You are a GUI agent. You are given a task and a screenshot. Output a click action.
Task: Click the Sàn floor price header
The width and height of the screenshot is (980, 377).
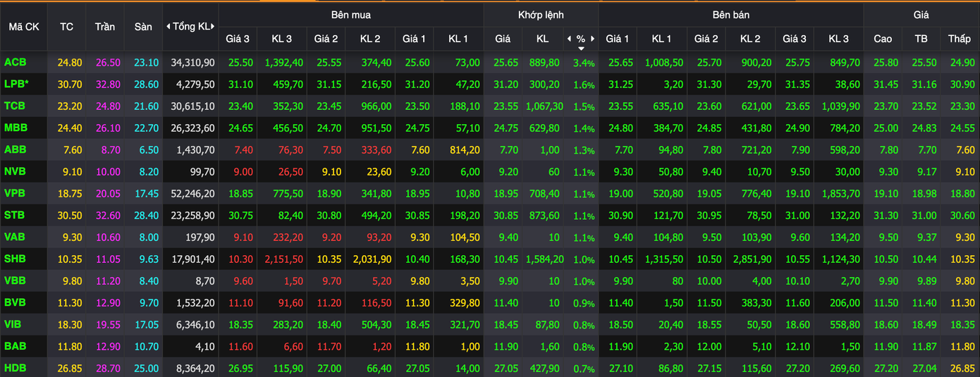(x=143, y=27)
